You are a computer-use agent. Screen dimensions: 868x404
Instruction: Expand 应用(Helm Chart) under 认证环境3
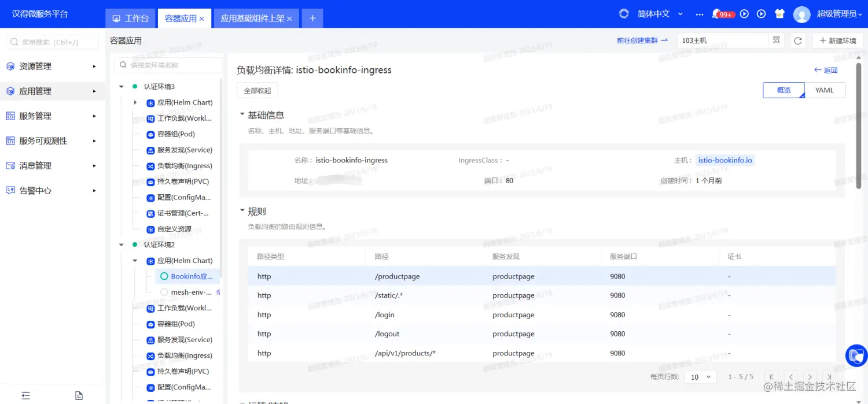(135, 102)
